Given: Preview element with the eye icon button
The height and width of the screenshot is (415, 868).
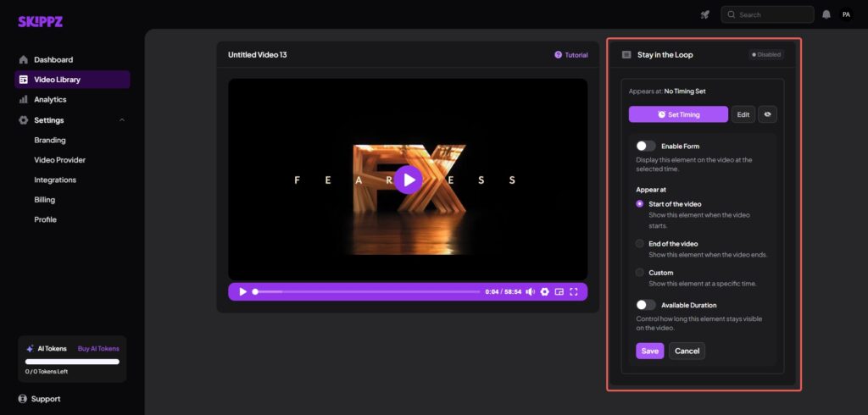Looking at the screenshot, I should 767,114.
